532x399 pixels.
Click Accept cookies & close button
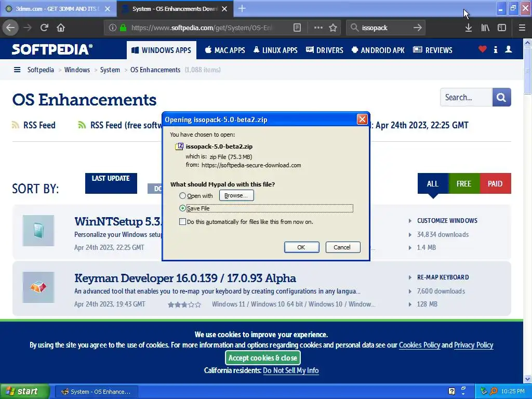pos(262,357)
